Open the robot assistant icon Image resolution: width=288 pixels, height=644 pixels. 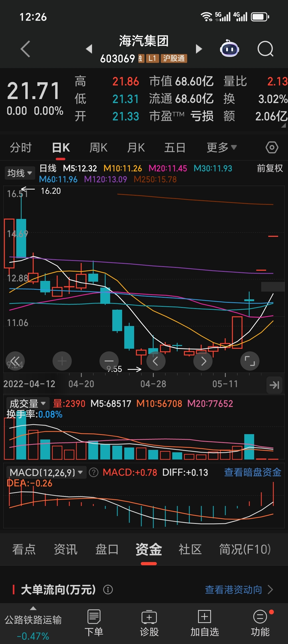(229, 49)
